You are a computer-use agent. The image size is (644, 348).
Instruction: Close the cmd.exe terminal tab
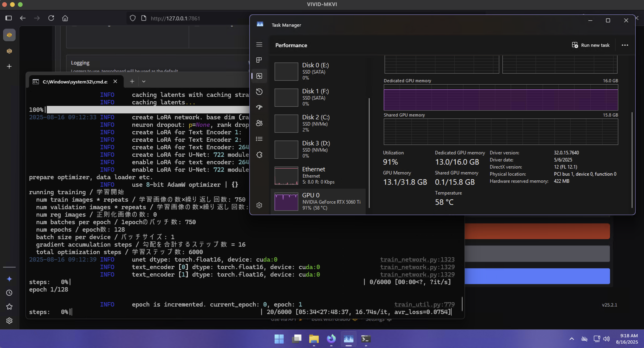point(115,81)
